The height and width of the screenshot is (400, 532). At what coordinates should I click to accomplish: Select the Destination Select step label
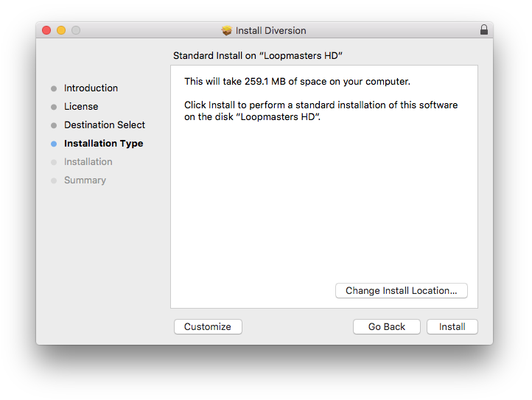pyautogui.click(x=105, y=125)
